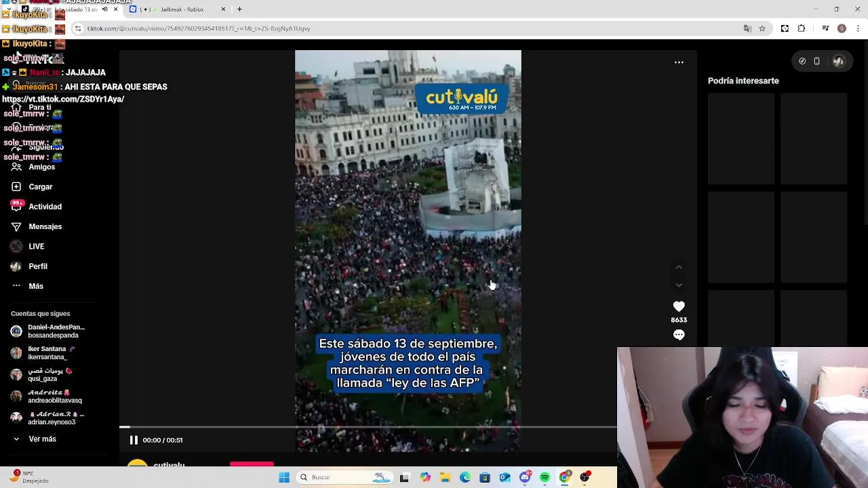Viewport: 868px width, 488px height.
Task: Open Daniel-AndesPan followed account
Action: [x=49, y=331]
